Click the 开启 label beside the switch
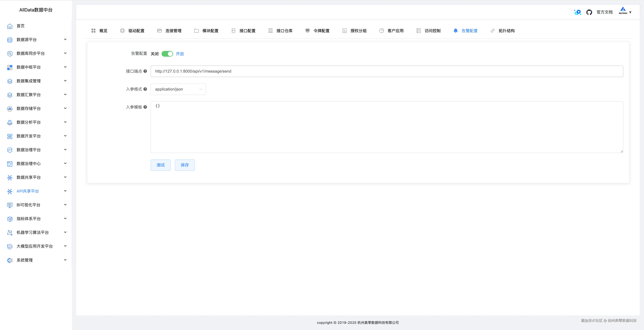644x330 pixels. 180,54
